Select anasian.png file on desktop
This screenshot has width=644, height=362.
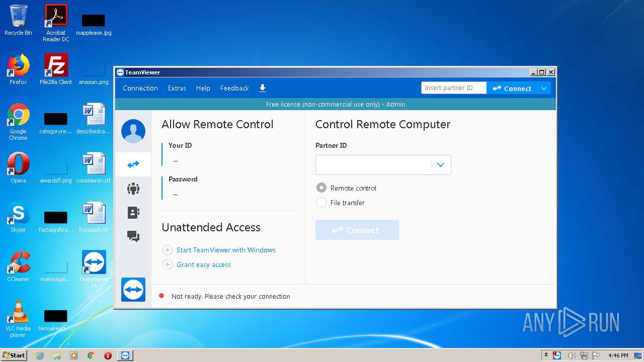point(94,73)
